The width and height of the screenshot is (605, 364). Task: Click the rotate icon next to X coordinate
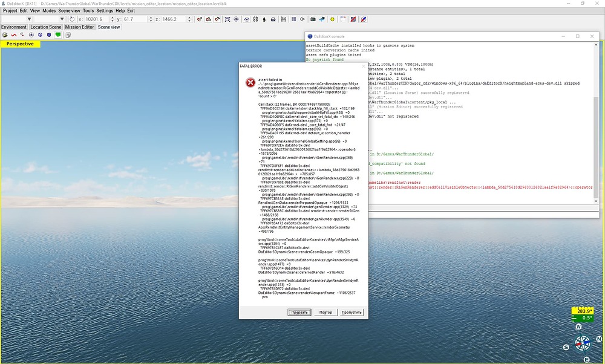tap(72, 19)
